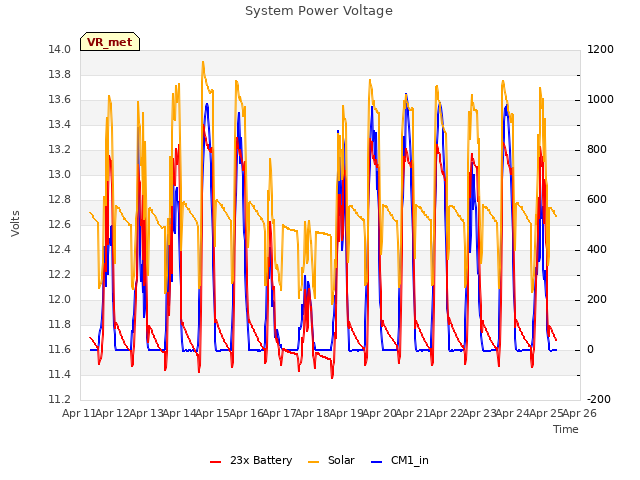The image size is (640, 480).
Task: Click the 1000 right axis tick label
Action: (x=600, y=100)
